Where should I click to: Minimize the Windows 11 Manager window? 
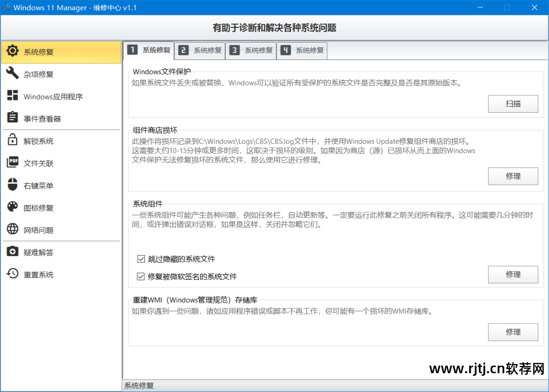(x=480, y=7)
